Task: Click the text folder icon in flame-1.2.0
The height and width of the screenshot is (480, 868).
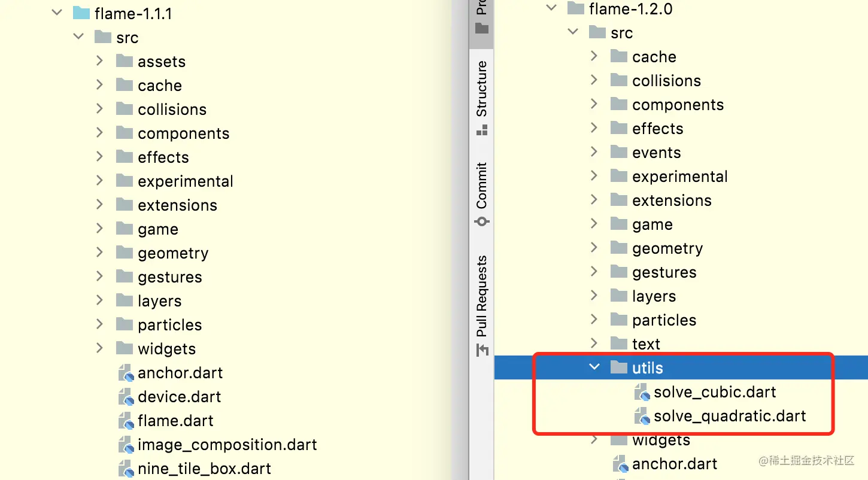Action: point(619,343)
